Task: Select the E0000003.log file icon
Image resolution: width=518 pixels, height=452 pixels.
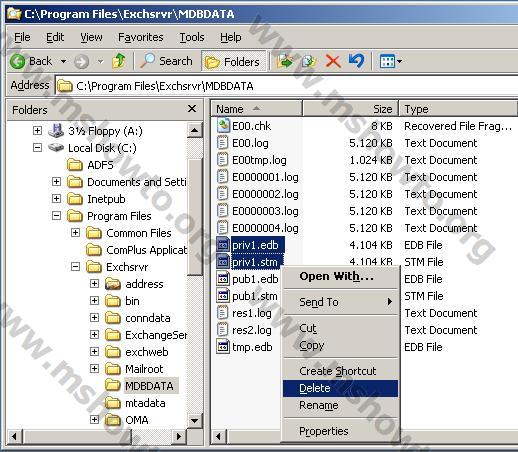Action: tap(223, 211)
